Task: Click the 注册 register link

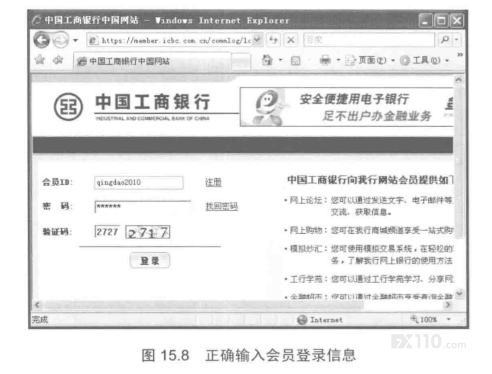Action: pyautogui.click(x=213, y=182)
